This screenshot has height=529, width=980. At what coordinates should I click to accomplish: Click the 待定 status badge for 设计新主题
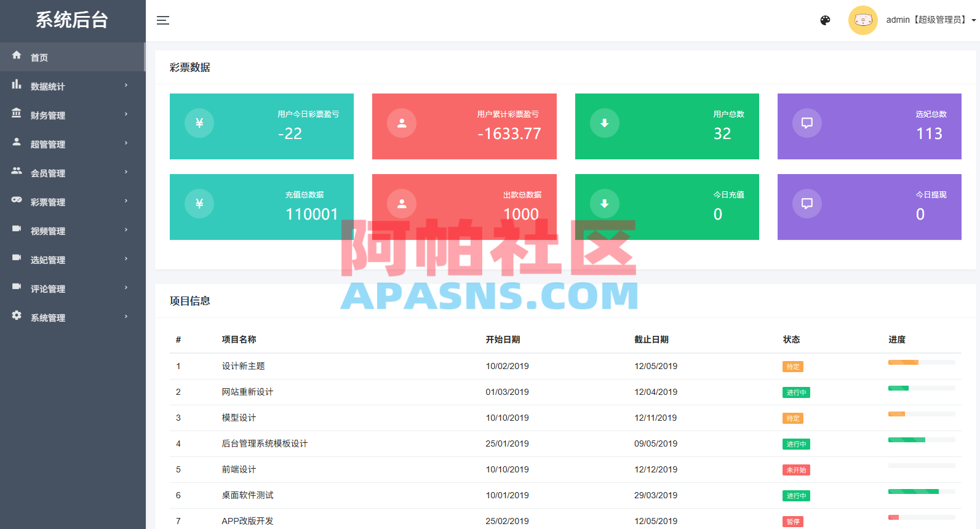point(793,367)
